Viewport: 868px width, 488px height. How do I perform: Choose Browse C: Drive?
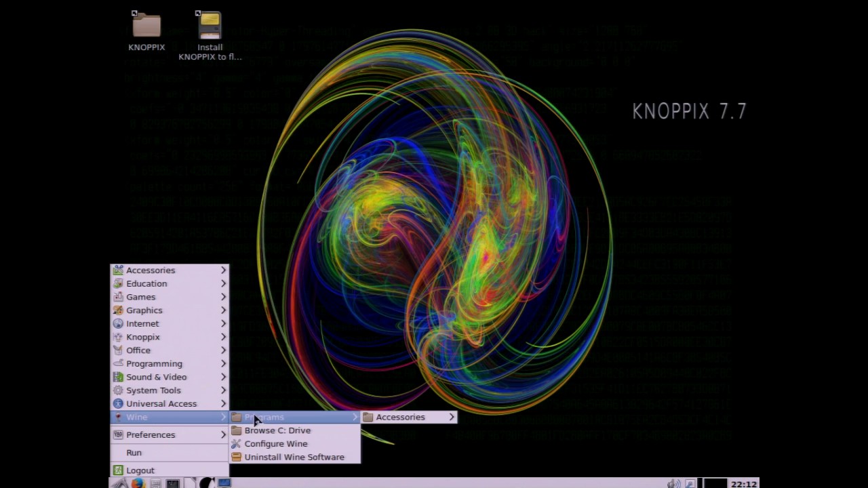coord(294,430)
